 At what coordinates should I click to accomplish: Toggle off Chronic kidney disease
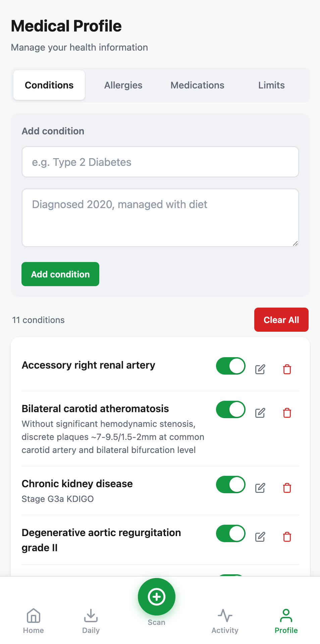click(x=230, y=485)
